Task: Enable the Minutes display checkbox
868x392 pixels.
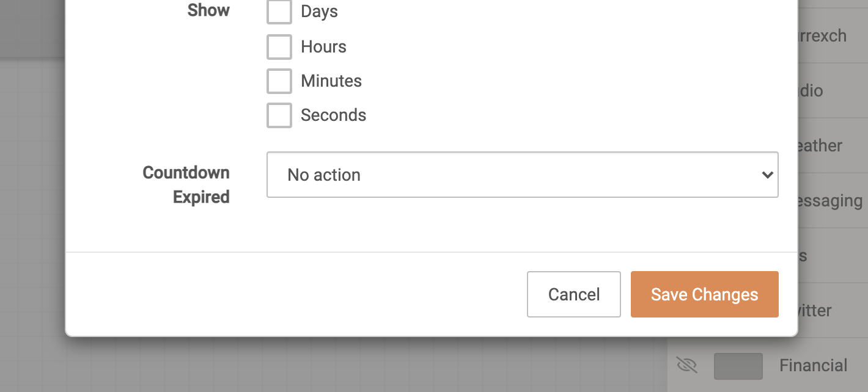Action: tap(279, 81)
